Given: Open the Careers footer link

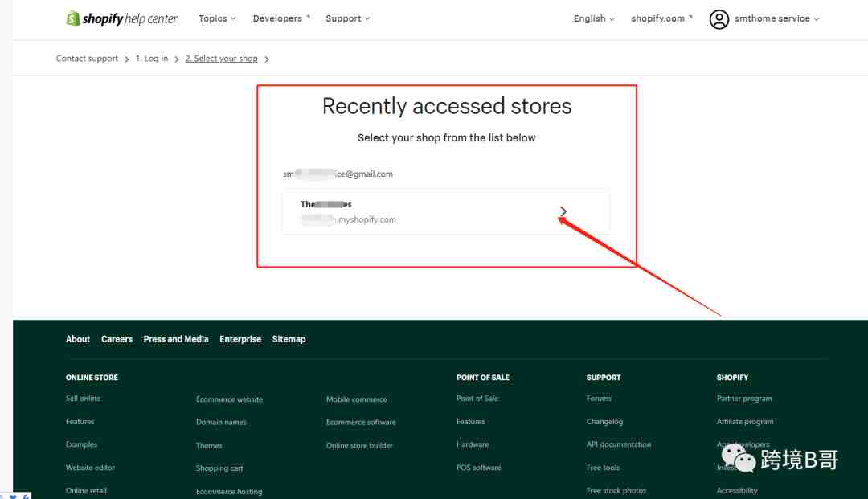Looking at the screenshot, I should [x=117, y=339].
